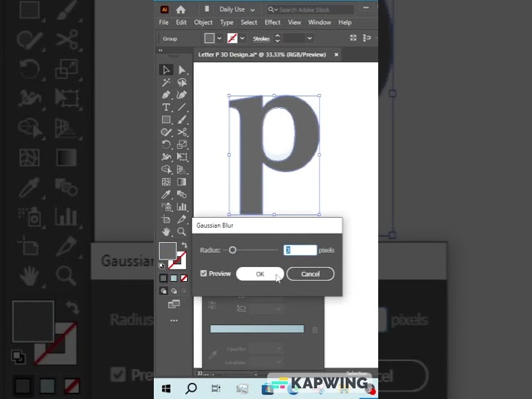The width and height of the screenshot is (532, 399).
Task: Step the stroke weight arrows
Action: [277, 38]
